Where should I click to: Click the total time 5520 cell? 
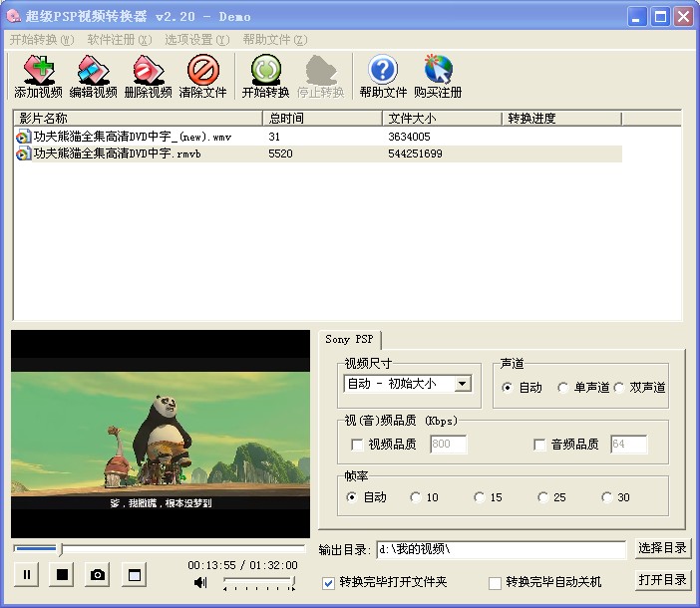click(280, 153)
